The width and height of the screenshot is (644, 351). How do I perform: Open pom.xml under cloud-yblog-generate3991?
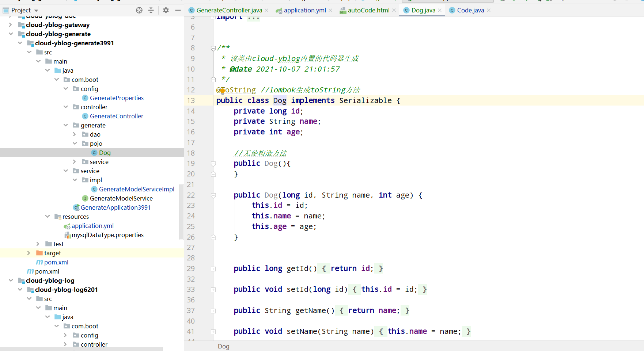56,262
